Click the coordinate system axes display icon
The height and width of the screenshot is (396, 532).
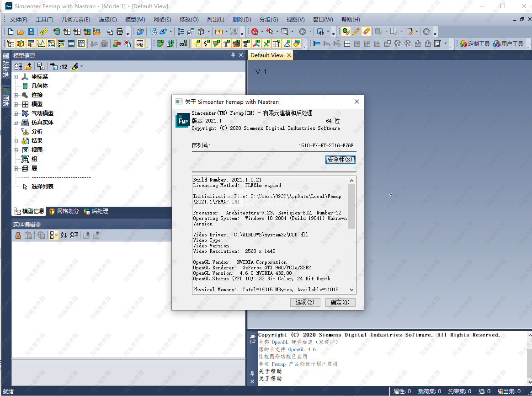(256, 43)
